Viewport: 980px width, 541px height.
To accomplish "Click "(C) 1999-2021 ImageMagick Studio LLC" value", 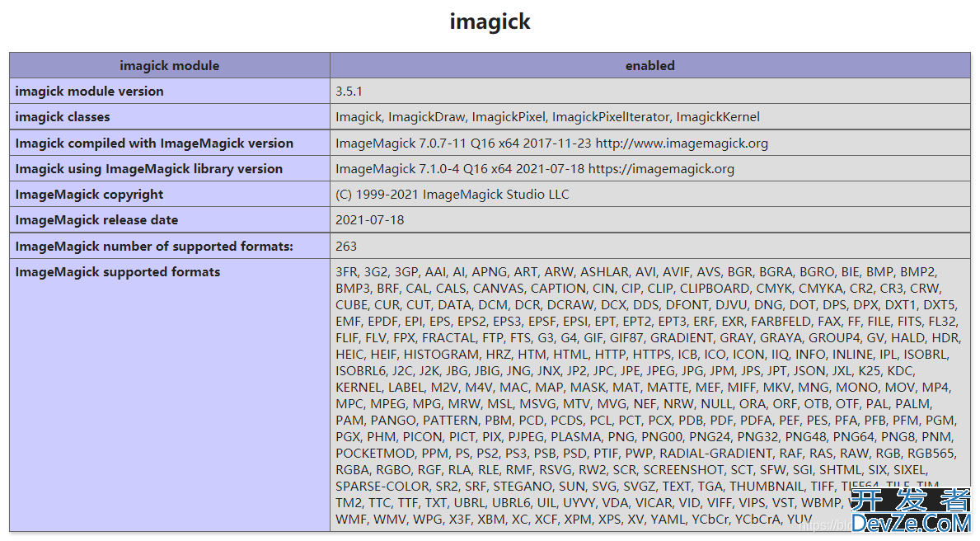I will pyautogui.click(x=452, y=195).
